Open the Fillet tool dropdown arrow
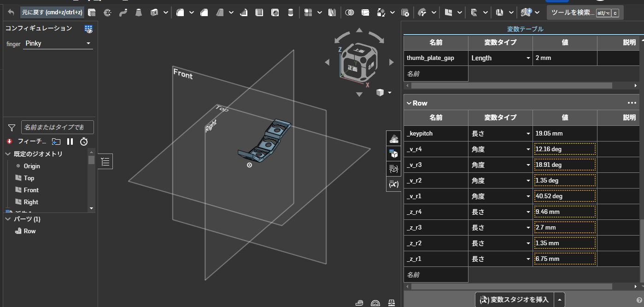 [x=191, y=12]
